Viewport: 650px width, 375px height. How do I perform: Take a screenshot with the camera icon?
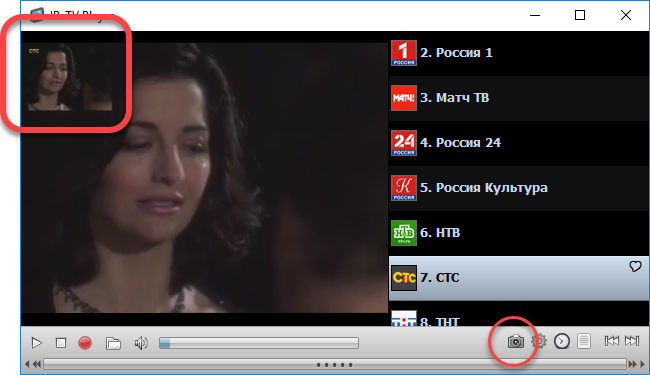tap(515, 341)
